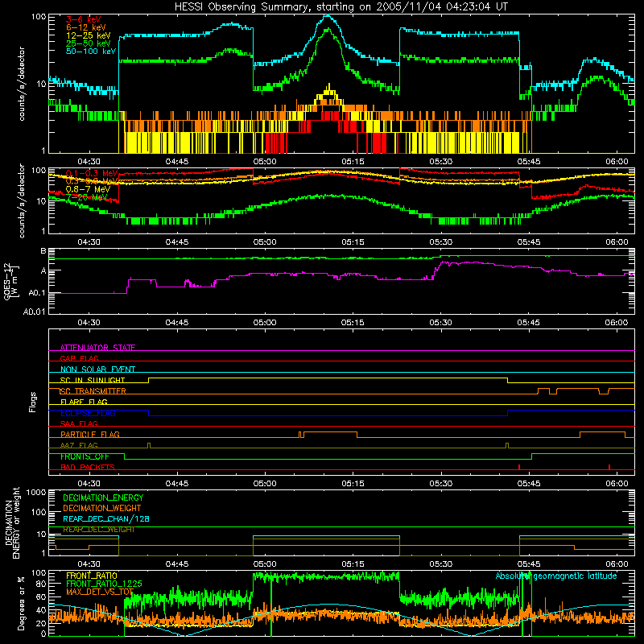Select the SAA_FLAG label
This screenshot has height=644, width=644.
click(x=79, y=423)
